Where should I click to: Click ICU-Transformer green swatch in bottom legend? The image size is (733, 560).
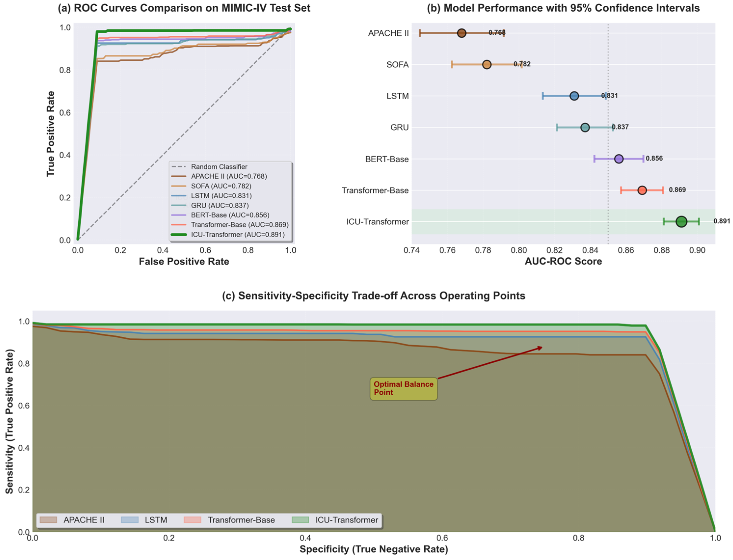pos(300,520)
